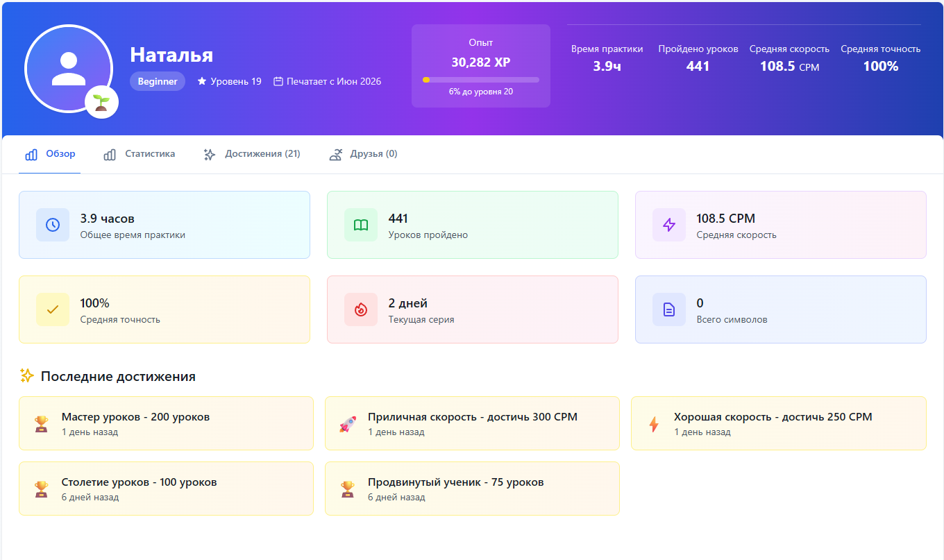Click the Уроков пройдено label

point(428,235)
